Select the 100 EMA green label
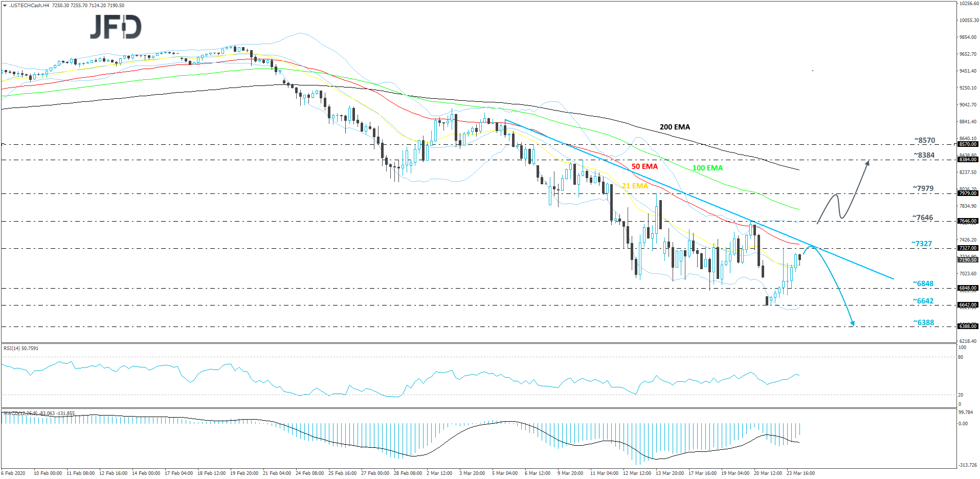The height and width of the screenshot is (479, 980). 707,168
